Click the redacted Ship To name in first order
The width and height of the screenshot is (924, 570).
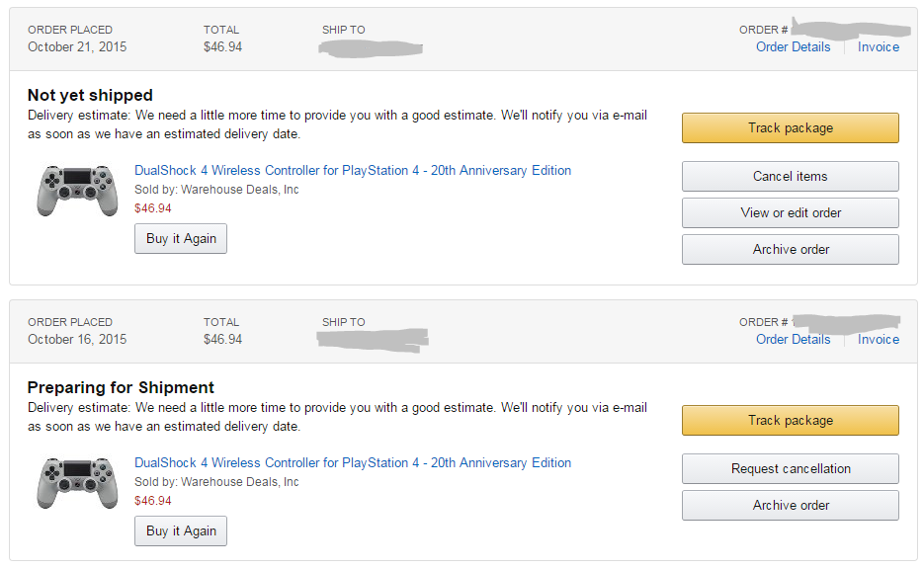pyautogui.click(x=371, y=48)
